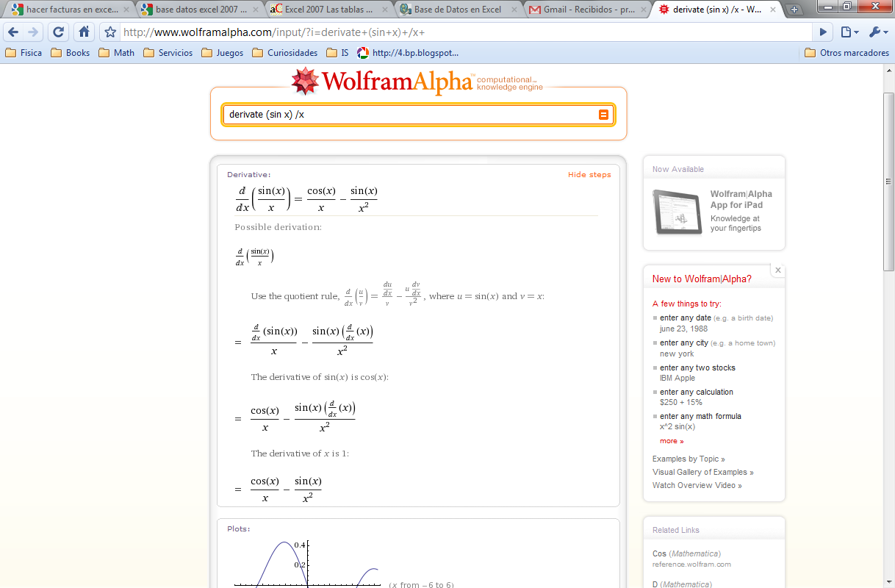Screen dimensions: 895x588
Task: Hide the derivation steps
Action: [x=589, y=174]
